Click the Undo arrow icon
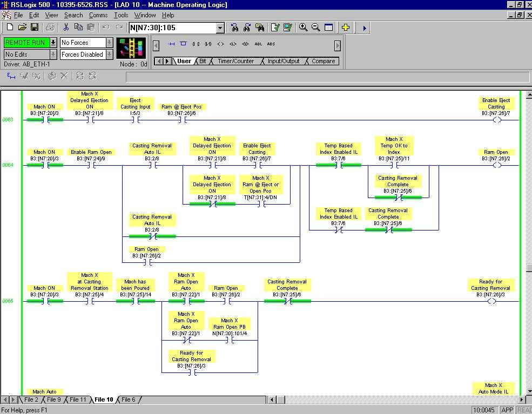 (x=106, y=28)
